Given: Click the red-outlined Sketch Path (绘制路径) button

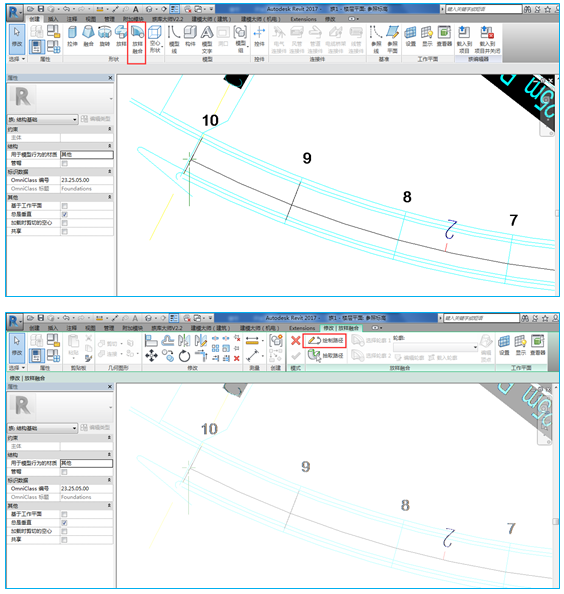Looking at the screenshot, I should 325,340.
